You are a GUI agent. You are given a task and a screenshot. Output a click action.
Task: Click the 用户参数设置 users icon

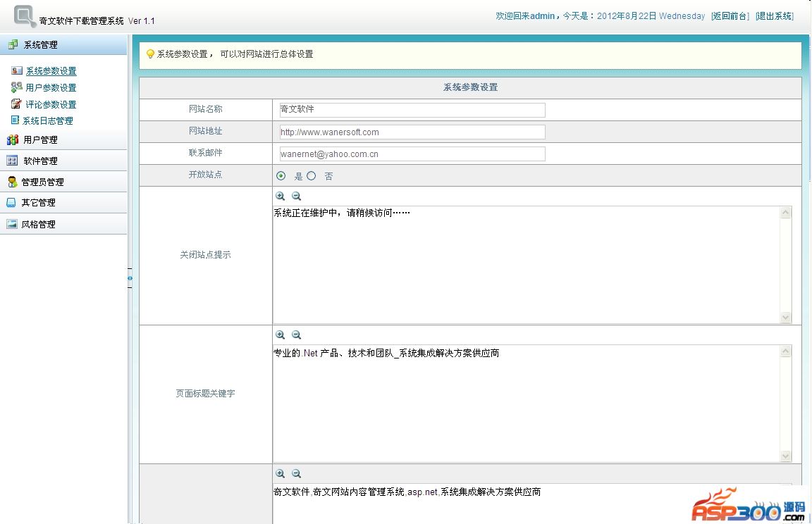[x=17, y=87]
